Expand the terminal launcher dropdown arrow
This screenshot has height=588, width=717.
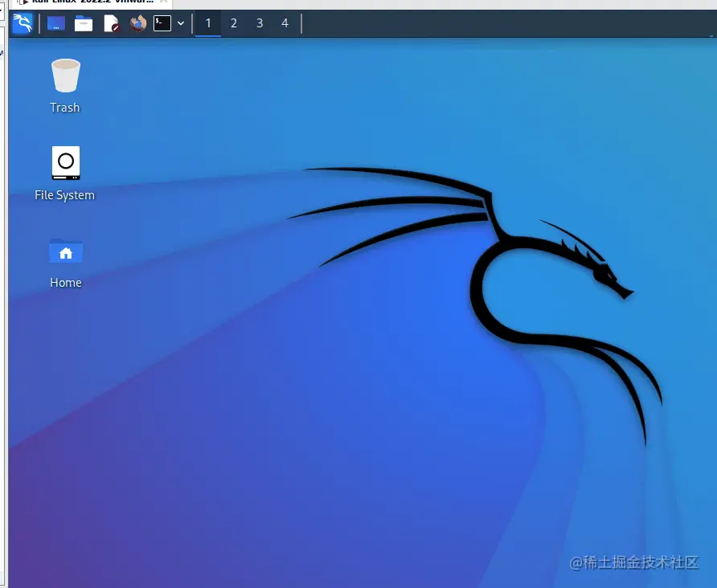click(181, 23)
